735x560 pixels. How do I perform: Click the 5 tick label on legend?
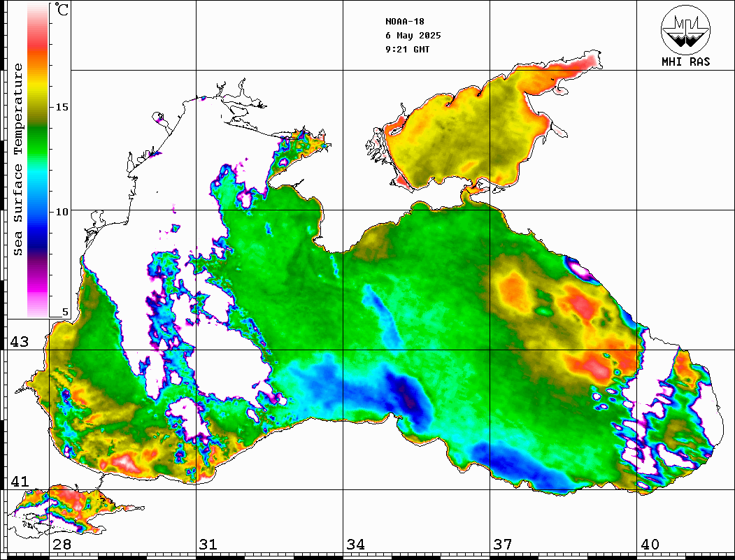(x=65, y=313)
